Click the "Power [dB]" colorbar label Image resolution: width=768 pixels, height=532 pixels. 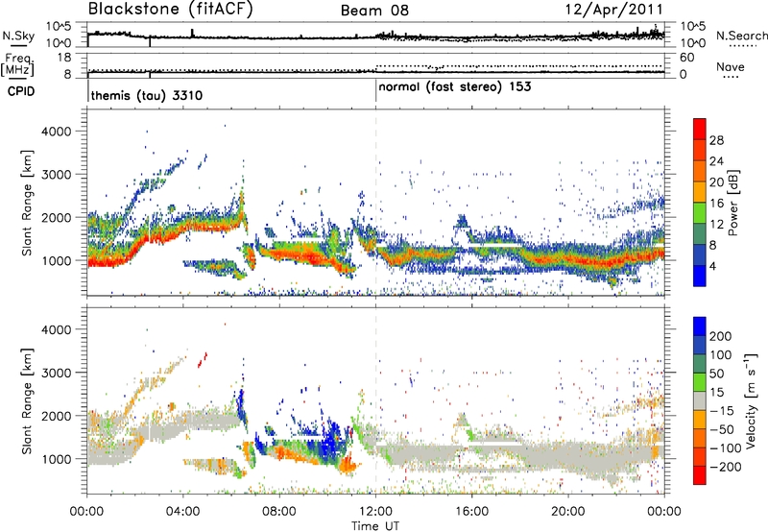(733, 203)
